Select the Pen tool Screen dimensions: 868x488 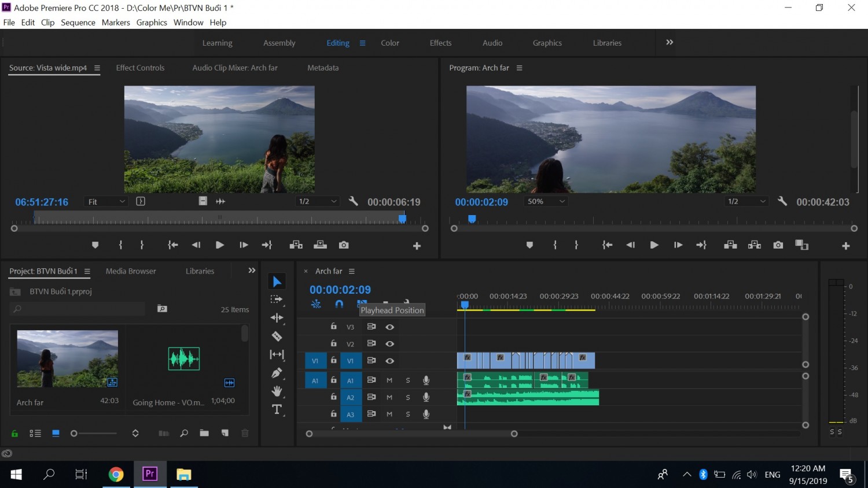[277, 373]
